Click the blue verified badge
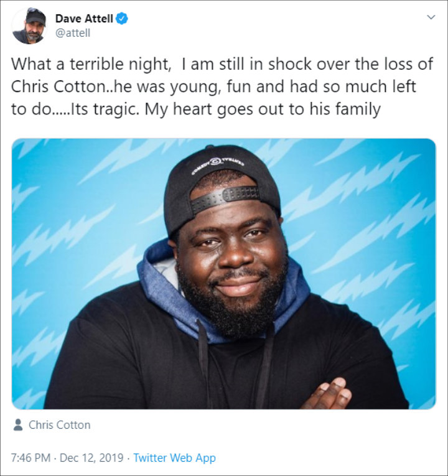 coord(122,19)
